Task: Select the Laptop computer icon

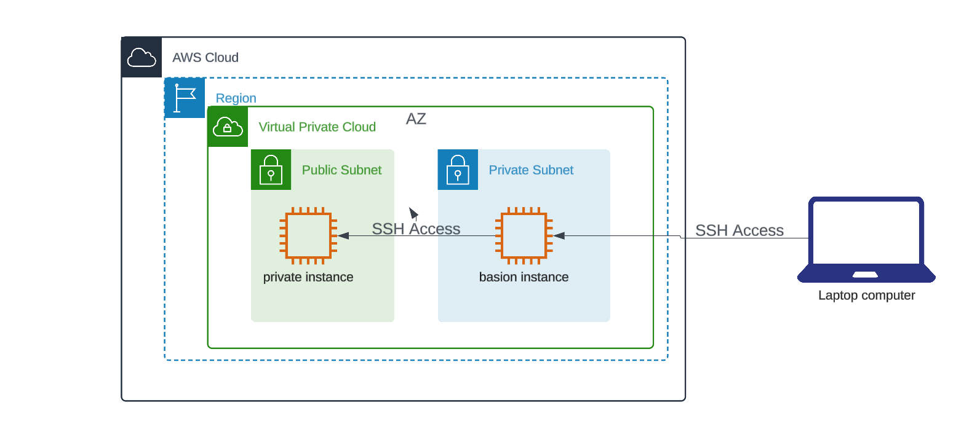Action: pyautogui.click(x=866, y=240)
